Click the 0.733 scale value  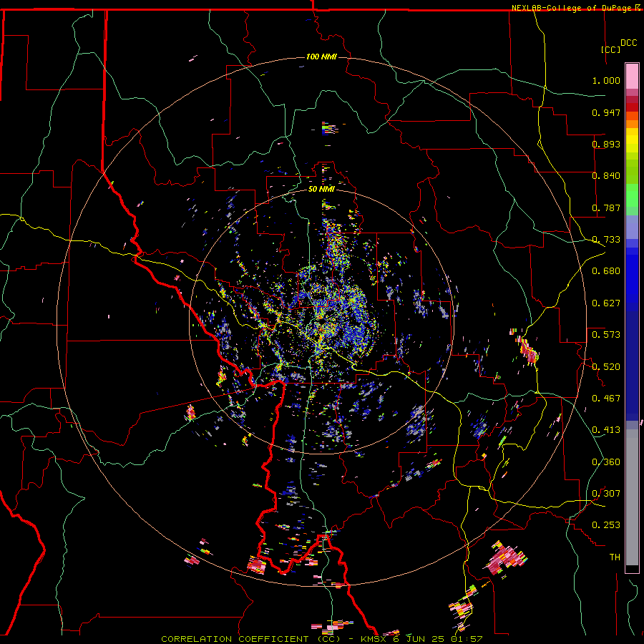pyautogui.click(x=606, y=240)
